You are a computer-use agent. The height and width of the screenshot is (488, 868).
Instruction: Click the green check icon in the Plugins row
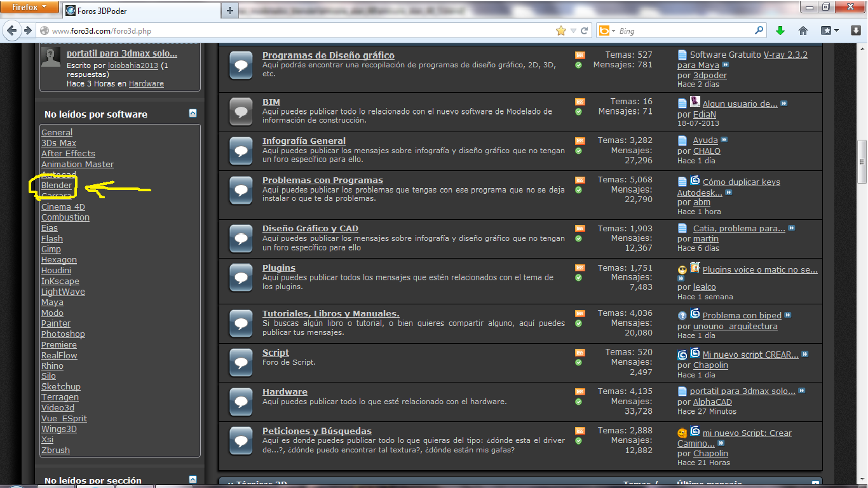(578, 278)
